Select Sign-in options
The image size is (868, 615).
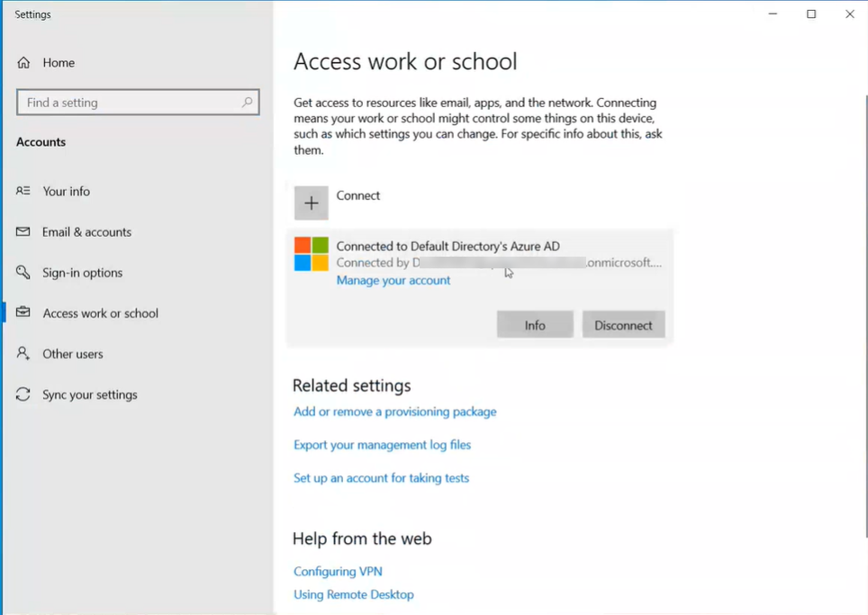[x=83, y=272]
